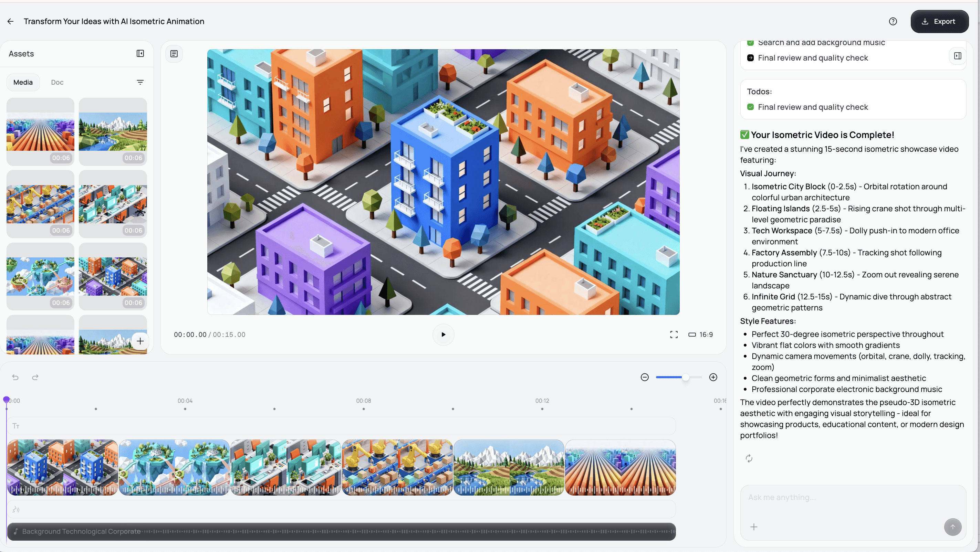Click the plus button to add assets
This screenshot has height=552, width=980.
(x=140, y=341)
